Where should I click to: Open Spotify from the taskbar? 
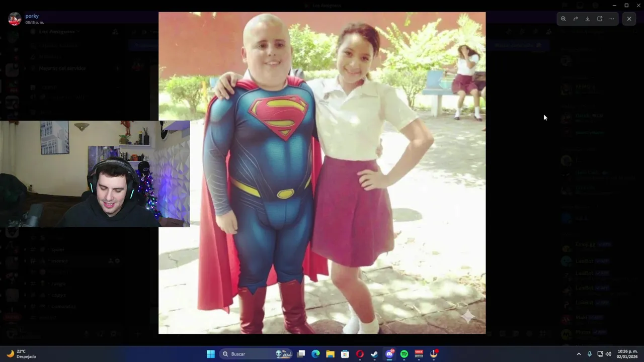[404, 354]
